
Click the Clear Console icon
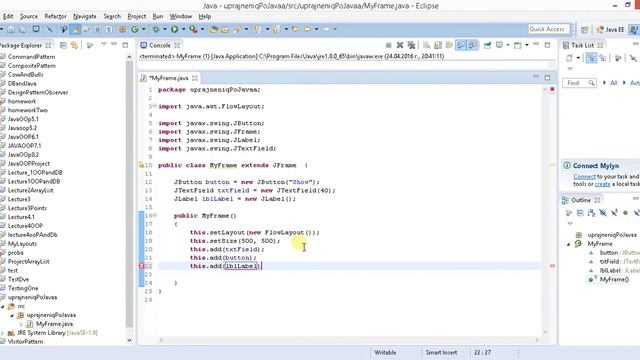[426, 45]
